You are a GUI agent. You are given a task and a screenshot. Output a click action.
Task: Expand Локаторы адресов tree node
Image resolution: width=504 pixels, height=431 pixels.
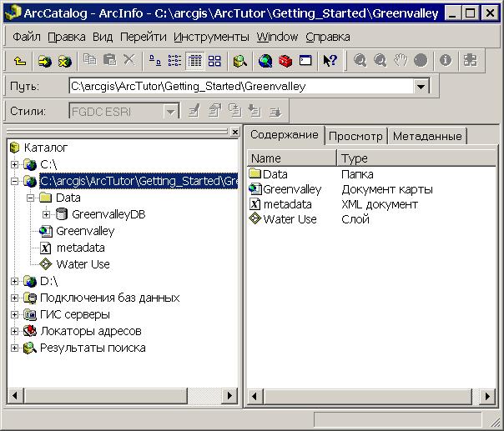pyautogui.click(x=14, y=331)
